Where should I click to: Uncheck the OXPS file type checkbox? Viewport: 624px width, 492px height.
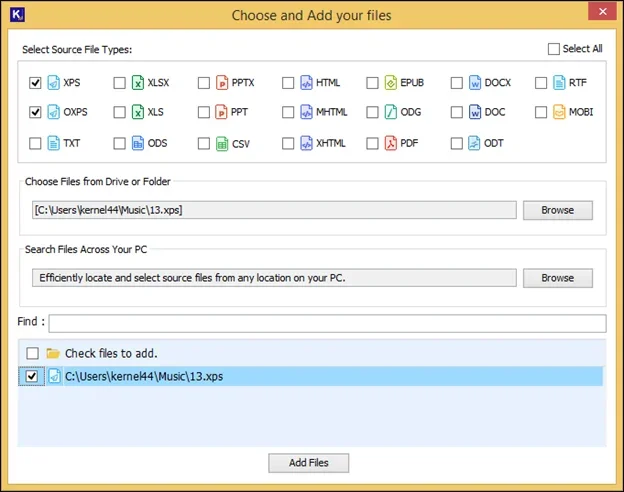pos(35,112)
